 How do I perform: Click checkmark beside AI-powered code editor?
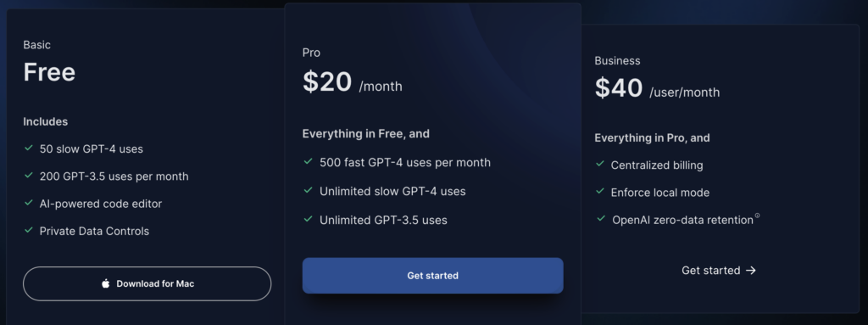coord(28,203)
